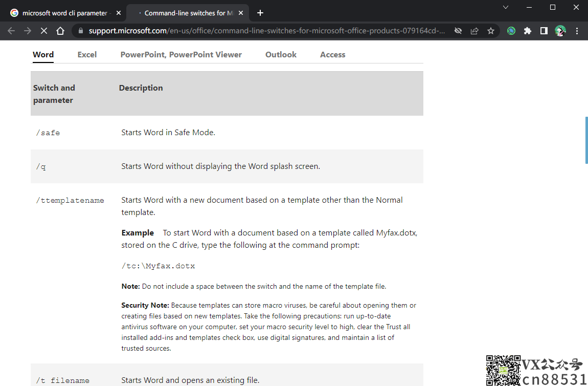Click the bold 'Note:' label

pos(130,286)
